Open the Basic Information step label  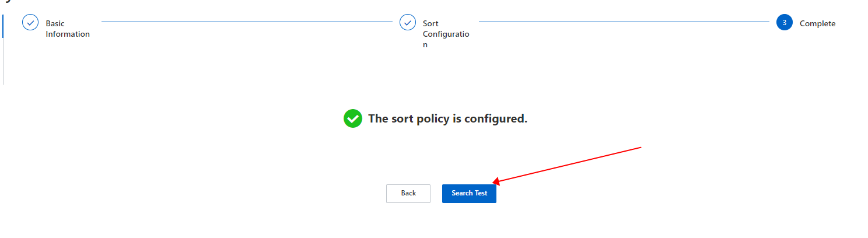coord(68,29)
